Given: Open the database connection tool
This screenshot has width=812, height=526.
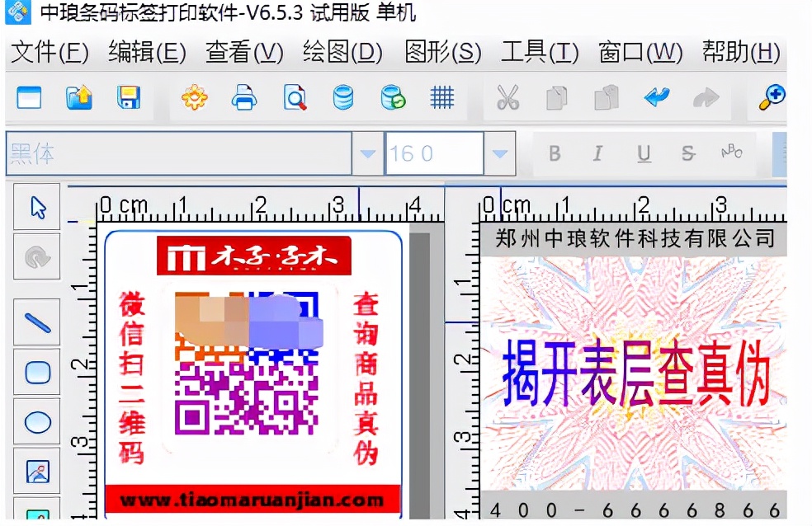Looking at the screenshot, I should [344, 96].
